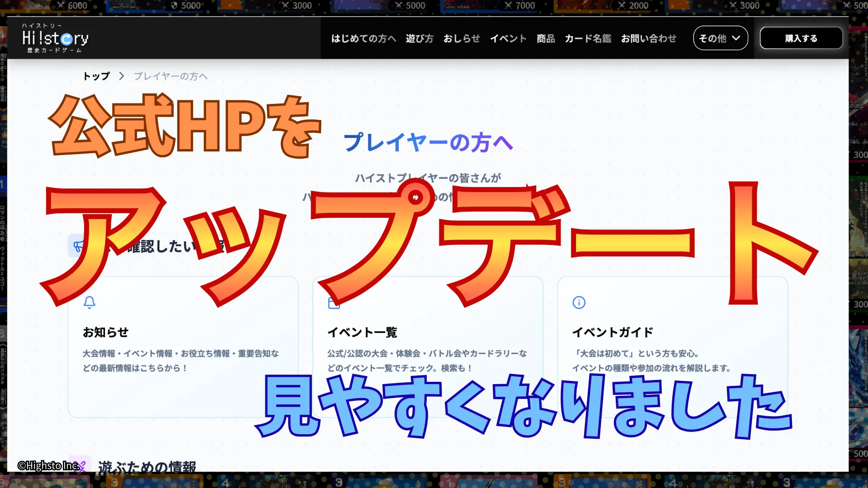Navigate to トップ via the breadcrumb link
This screenshot has height=488, width=868.
click(96, 76)
